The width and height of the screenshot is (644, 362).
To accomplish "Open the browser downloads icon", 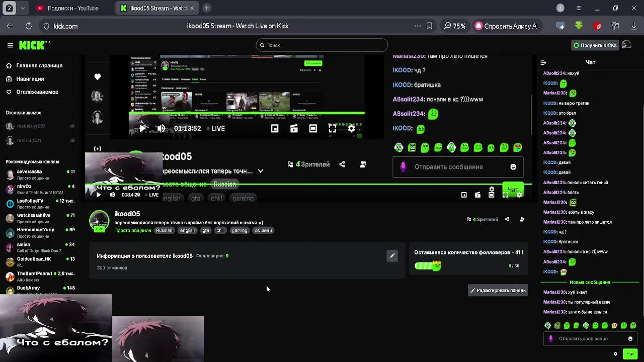I will pos(634,26).
